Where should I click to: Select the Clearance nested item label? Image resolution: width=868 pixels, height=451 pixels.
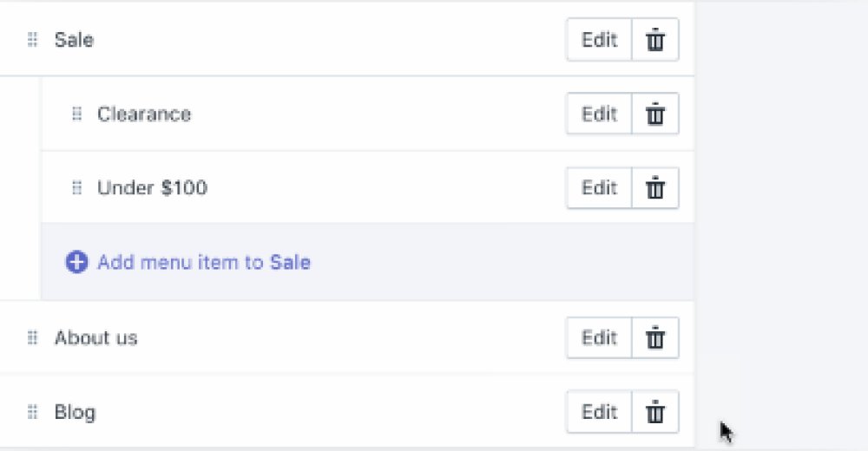144,114
